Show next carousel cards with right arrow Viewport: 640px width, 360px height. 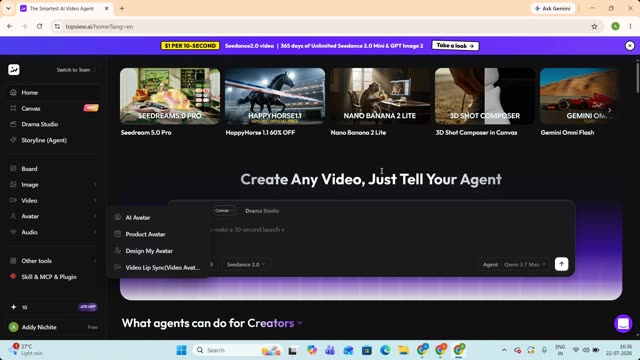609,110
